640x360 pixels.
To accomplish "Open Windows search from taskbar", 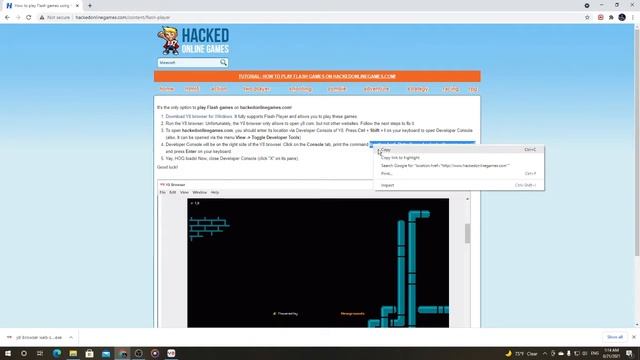I will point(24,353).
